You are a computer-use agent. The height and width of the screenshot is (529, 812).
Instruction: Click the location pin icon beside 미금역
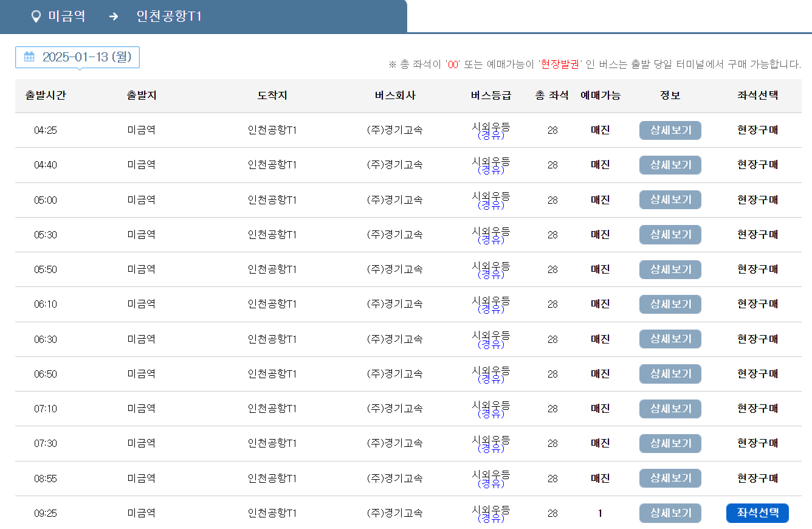(x=36, y=16)
